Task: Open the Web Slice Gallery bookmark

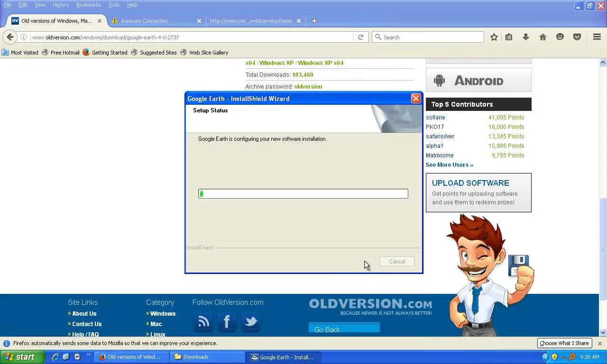Action: (x=204, y=53)
